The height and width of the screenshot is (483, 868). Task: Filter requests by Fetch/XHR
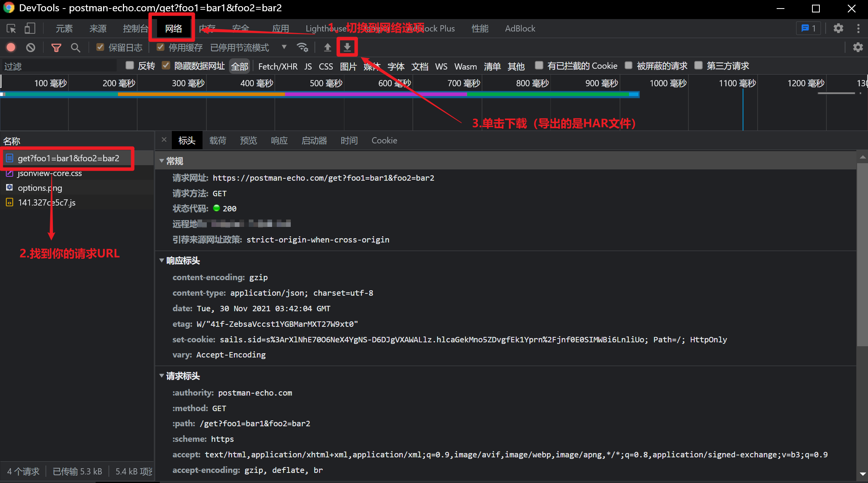278,66
